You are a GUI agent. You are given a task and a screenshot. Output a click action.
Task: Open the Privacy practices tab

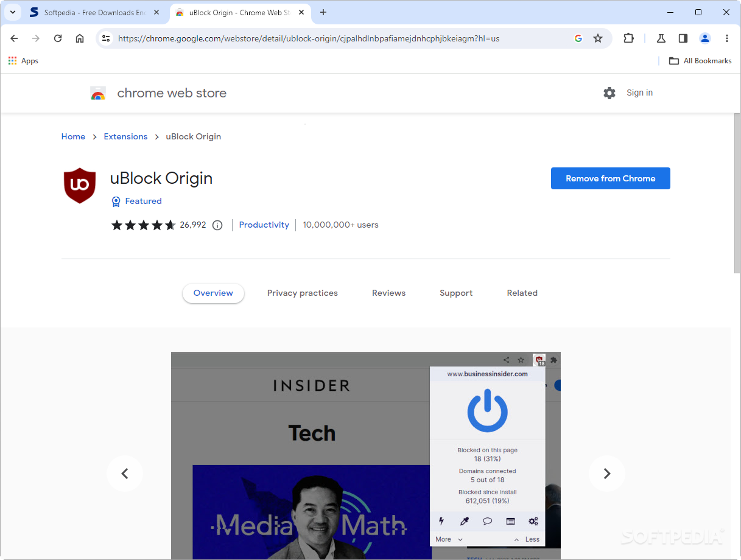[x=303, y=293]
